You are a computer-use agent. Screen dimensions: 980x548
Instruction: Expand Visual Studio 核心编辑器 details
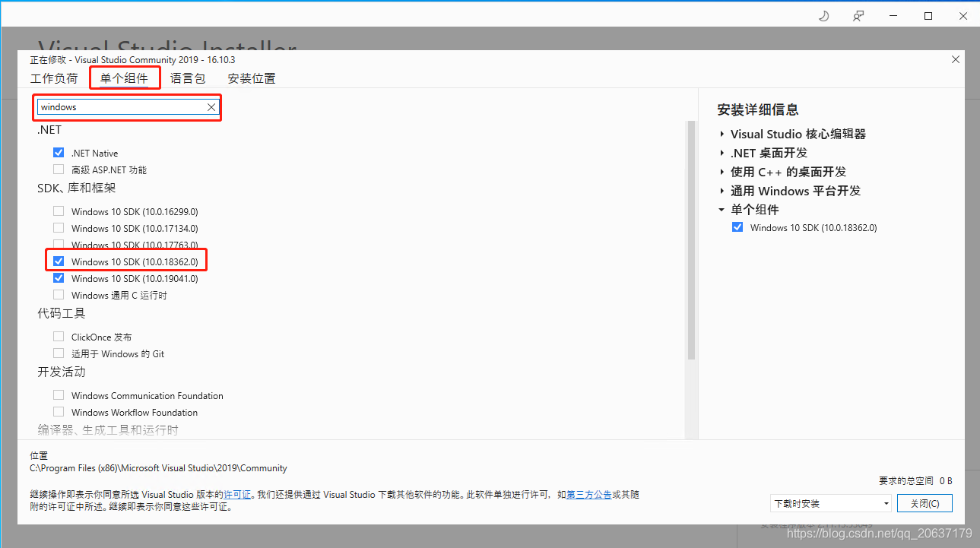pyautogui.click(x=722, y=134)
